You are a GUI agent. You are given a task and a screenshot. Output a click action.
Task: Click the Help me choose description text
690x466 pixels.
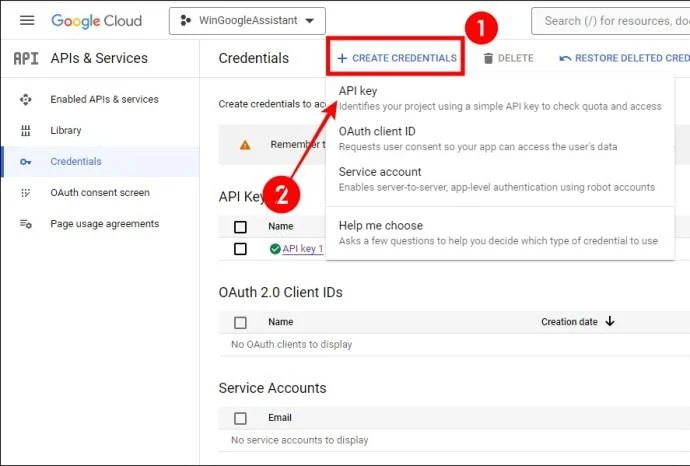pos(498,241)
